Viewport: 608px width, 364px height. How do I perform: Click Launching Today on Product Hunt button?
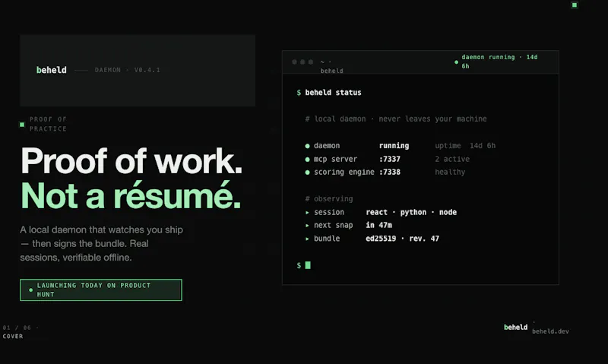coord(101,290)
